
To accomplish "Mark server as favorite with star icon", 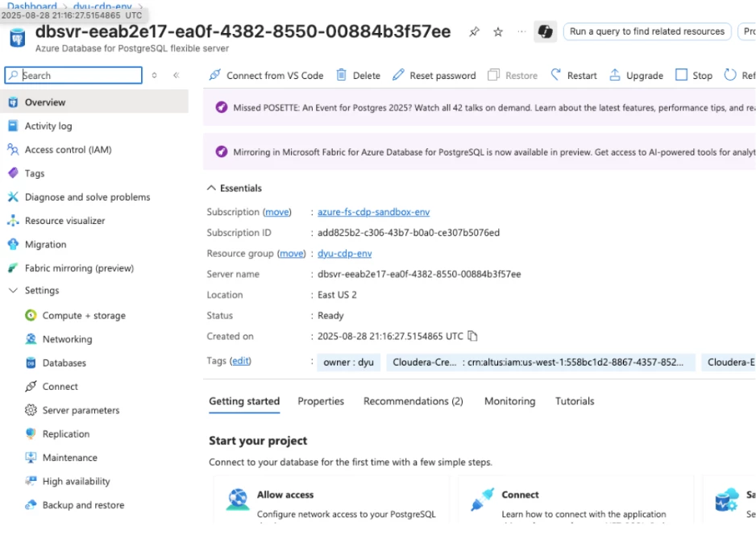I will [498, 31].
